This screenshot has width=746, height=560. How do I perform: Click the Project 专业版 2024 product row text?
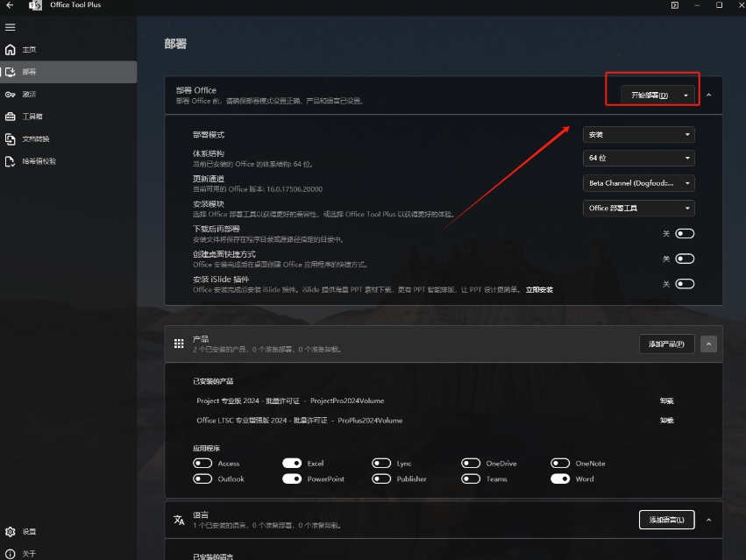click(x=290, y=401)
